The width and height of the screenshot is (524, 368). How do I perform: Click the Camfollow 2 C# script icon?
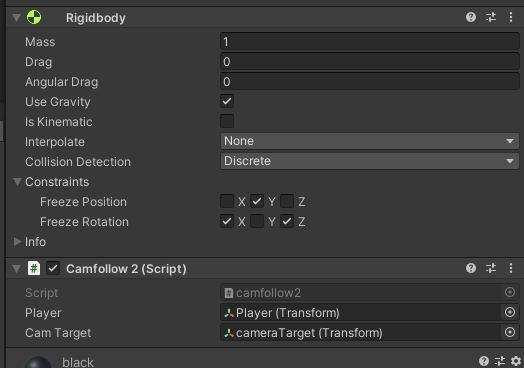pos(34,268)
